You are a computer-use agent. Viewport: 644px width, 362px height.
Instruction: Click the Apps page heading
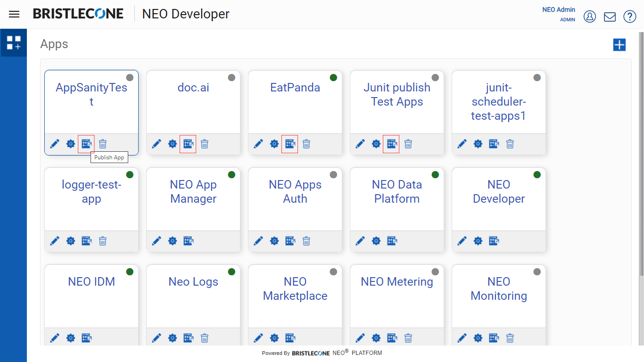pos(54,44)
